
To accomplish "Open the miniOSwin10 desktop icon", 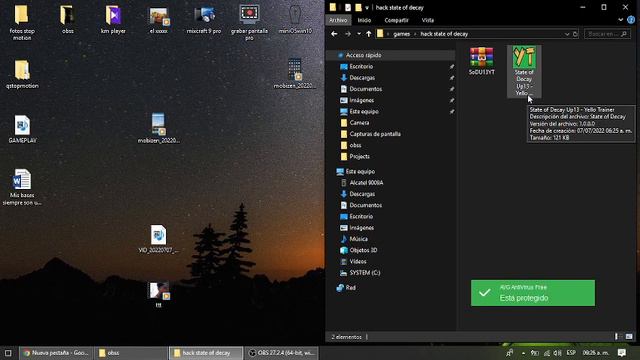I will pos(295,19).
